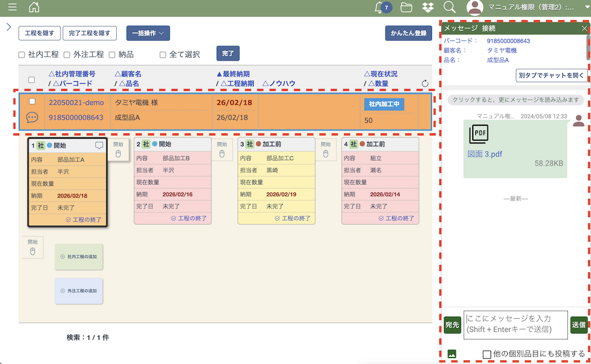The width and height of the screenshot is (591, 364).
Task: Open the hamburger menu icon
Action: 12,7
